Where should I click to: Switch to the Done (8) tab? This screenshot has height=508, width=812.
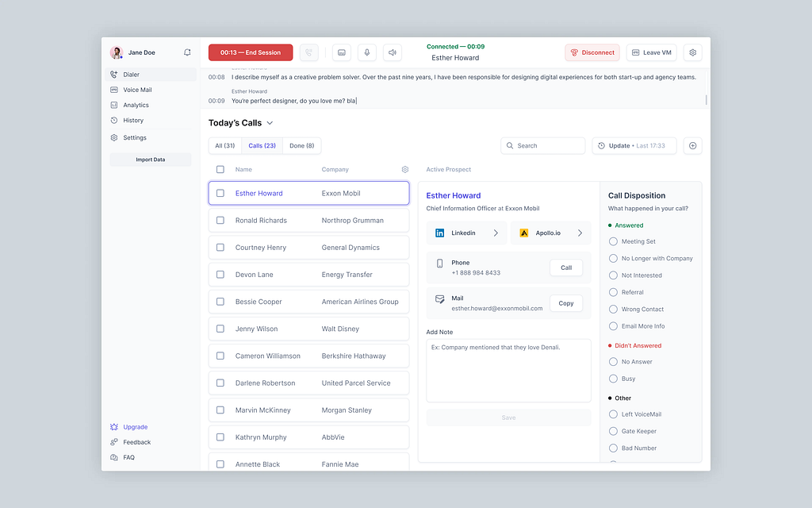pos(302,146)
